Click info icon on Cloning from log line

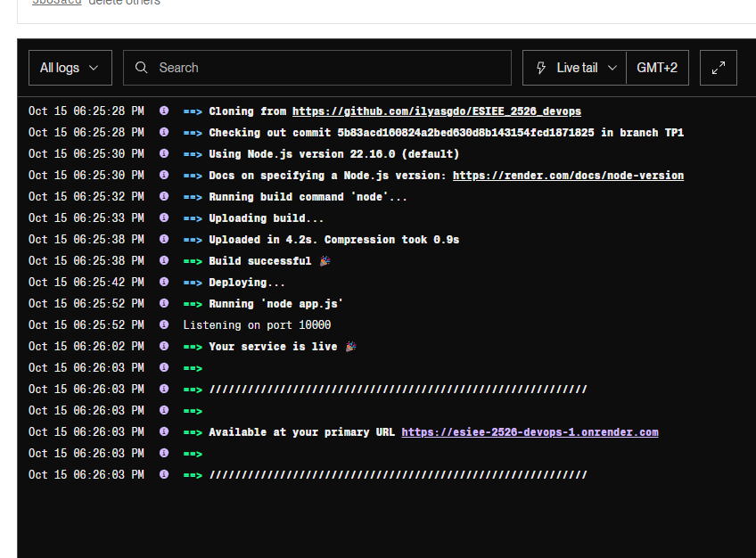coord(164,111)
